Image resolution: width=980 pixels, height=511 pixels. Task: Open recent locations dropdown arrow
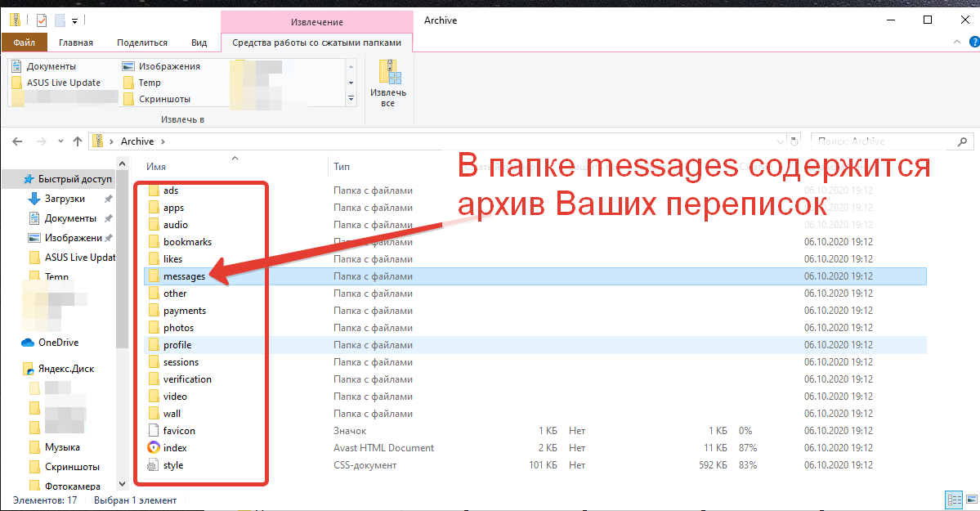click(x=60, y=141)
